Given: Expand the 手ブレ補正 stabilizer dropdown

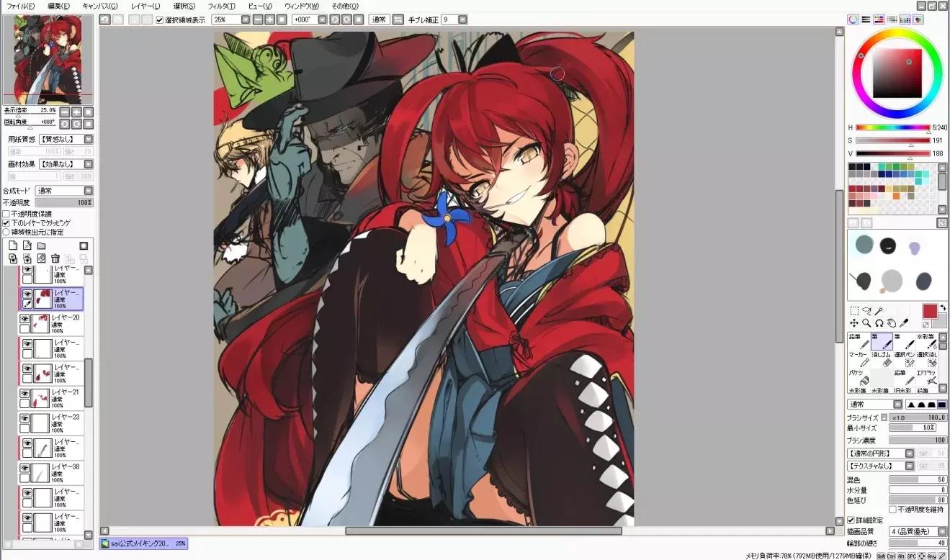Looking at the screenshot, I should [x=462, y=19].
